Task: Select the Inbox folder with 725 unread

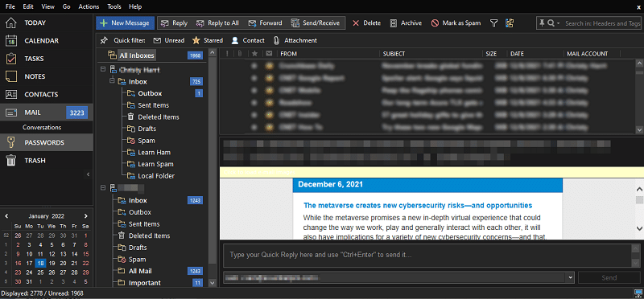Action: 138,82
